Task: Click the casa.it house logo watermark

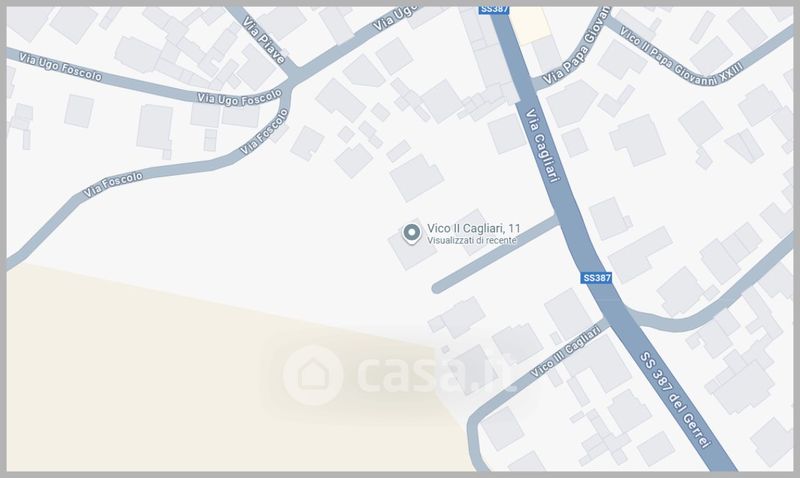Action: [x=313, y=375]
